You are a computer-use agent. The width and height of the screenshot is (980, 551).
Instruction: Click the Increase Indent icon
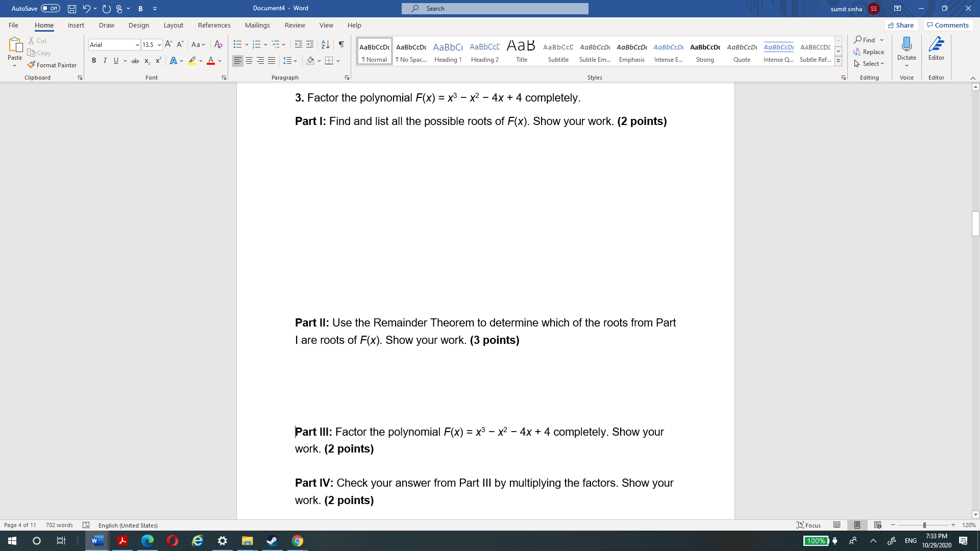click(310, 44)
